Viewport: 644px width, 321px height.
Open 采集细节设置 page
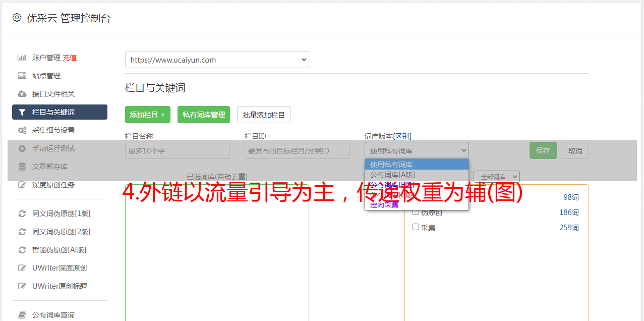pyautogui.click(x=53, y=130)
